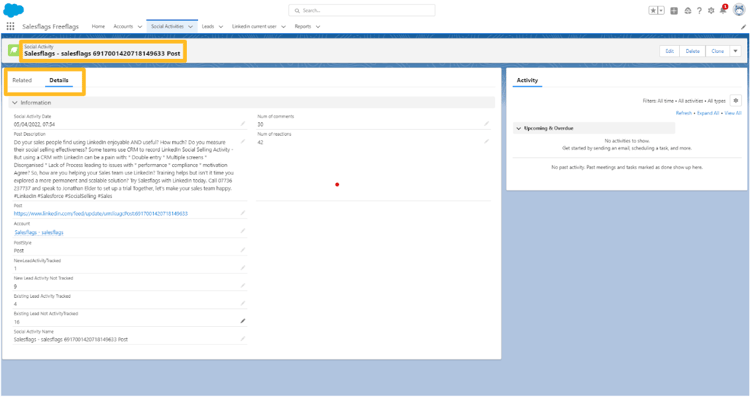Click Refresh in the Activity panel
This screenshot has width=750, height=397.
tap(684, 113)
